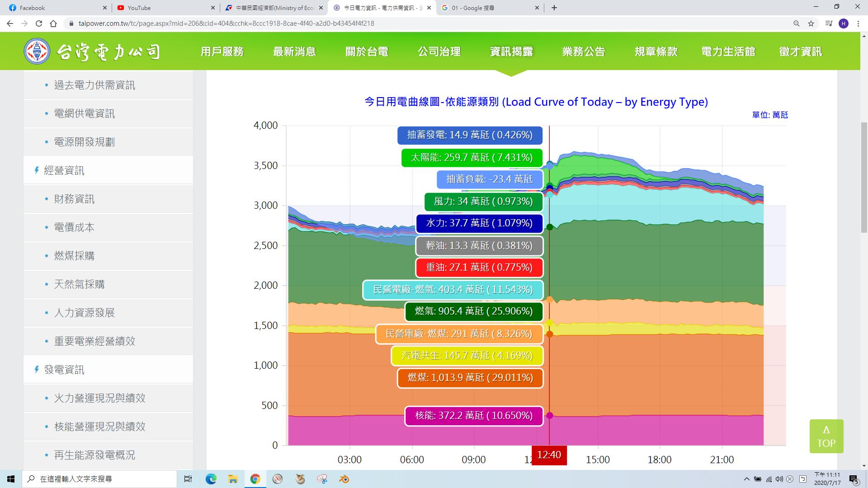Viewport: 868px width, 488px height.
Task: Open 核能營運現況與績效 in sidebar
Action: pos(108,427)
